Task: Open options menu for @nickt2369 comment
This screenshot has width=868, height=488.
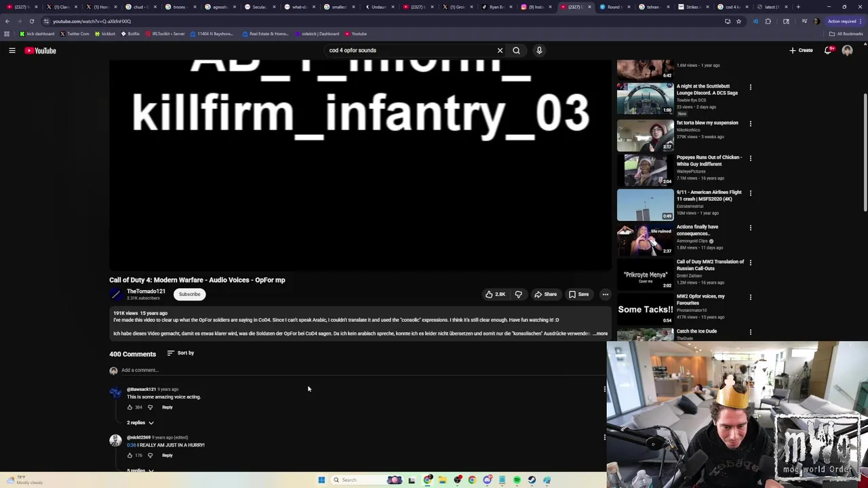Action: [x=604, y=437]
